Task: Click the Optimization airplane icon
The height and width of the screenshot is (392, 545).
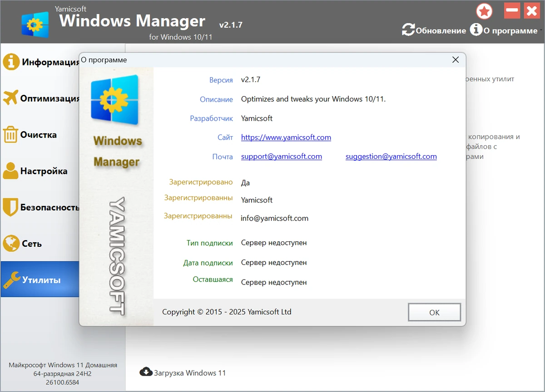Action: click(x=10, y=98)
